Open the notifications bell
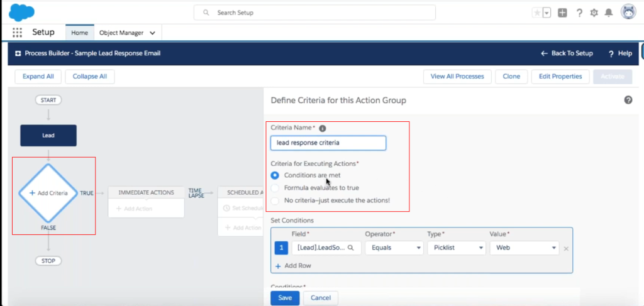Image resolution: width=644 pixels, height=306 pixels. [609, 13]
